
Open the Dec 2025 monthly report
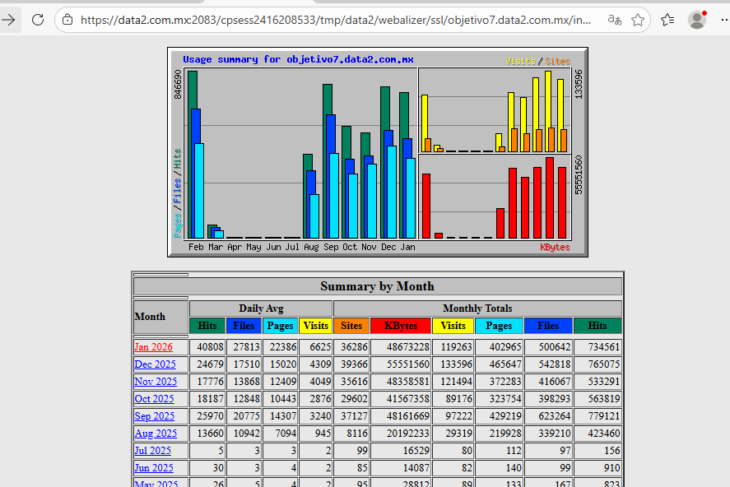coord(155,364)
